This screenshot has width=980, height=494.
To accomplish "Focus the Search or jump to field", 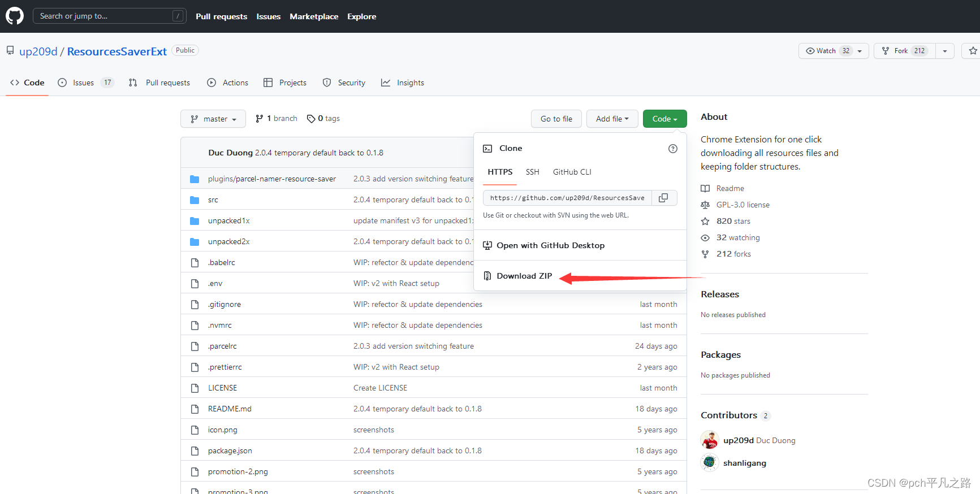I will click(109, 16).
